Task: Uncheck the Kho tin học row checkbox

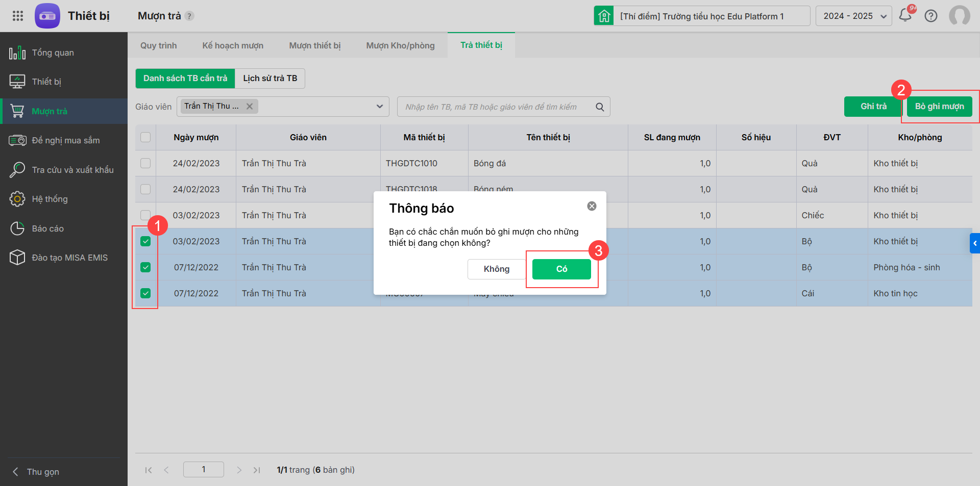Action: coord(145,293)
